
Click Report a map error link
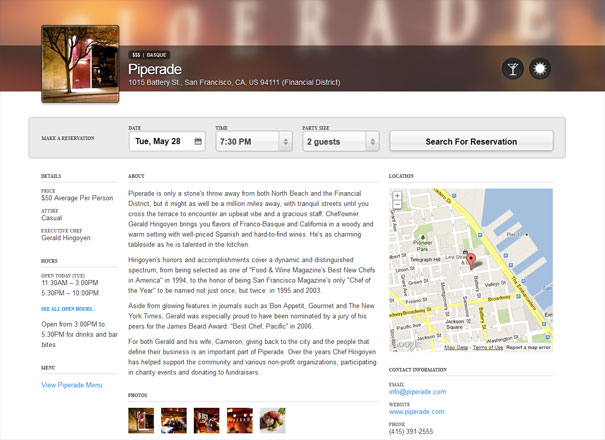[x=528, y=347]
